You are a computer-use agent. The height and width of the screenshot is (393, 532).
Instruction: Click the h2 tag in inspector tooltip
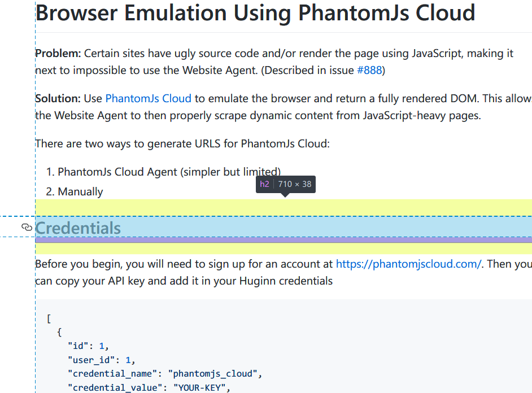click(x=264, y=184)
